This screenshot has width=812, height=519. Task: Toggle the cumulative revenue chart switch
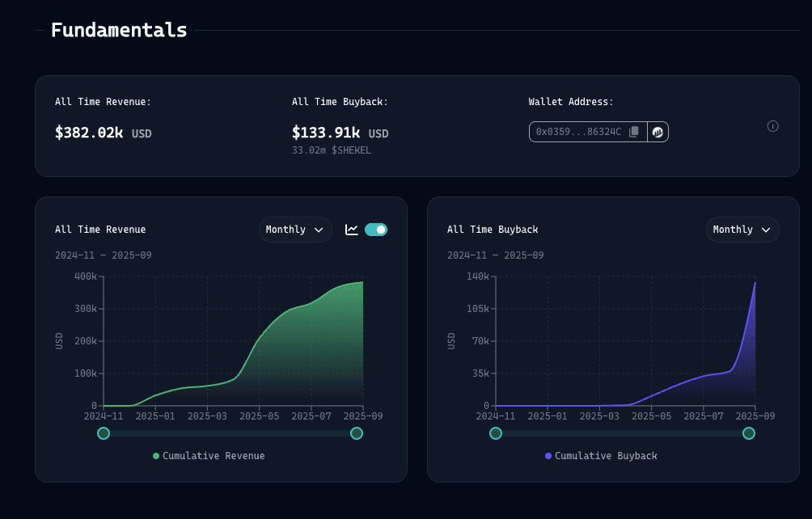point(376,230)
